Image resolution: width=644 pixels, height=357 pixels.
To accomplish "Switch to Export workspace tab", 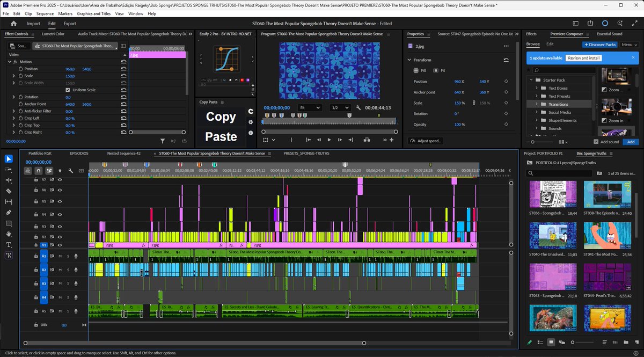I will (69, 24).
